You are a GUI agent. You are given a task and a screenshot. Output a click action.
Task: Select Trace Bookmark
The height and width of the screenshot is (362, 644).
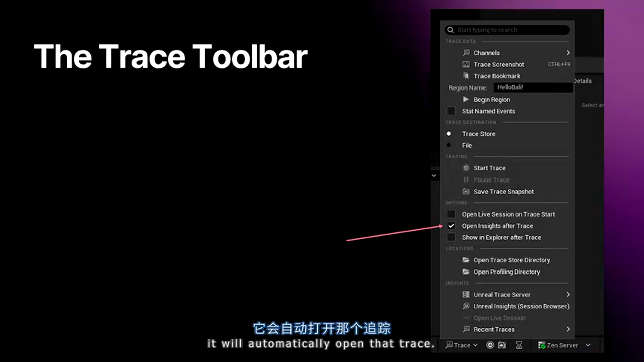[497, 76]
